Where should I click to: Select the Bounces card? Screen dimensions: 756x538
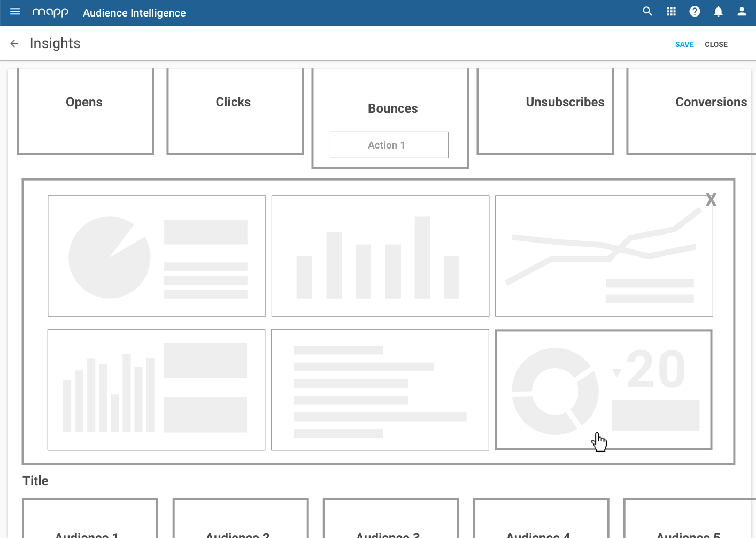click(390, 118)
